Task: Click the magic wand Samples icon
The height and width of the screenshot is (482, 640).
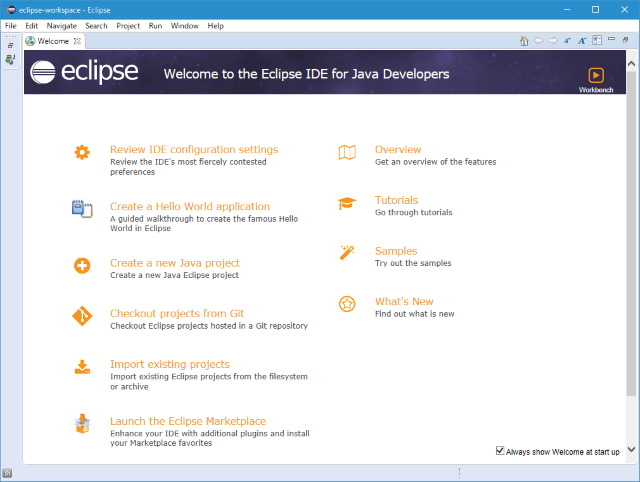Action: point(347,253)
